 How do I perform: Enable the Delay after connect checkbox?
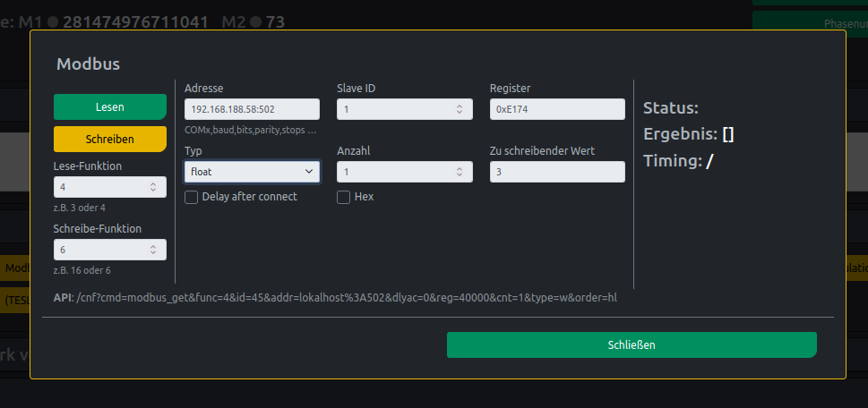(x=191, y=197)
